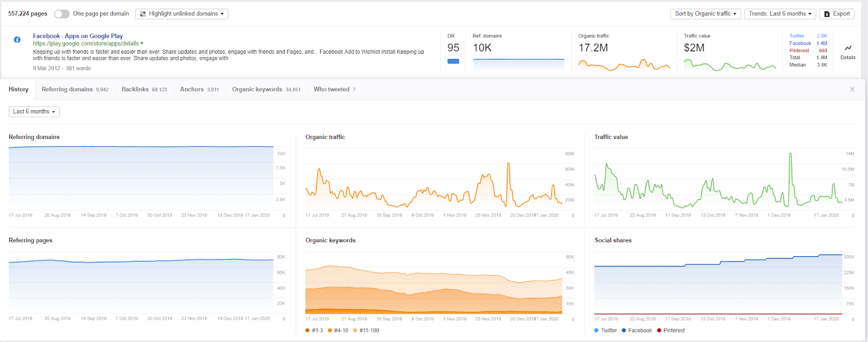Viewport: 868px width, 342px height.
Task: Click the Details trend icon
Action: tap(848, 48)
